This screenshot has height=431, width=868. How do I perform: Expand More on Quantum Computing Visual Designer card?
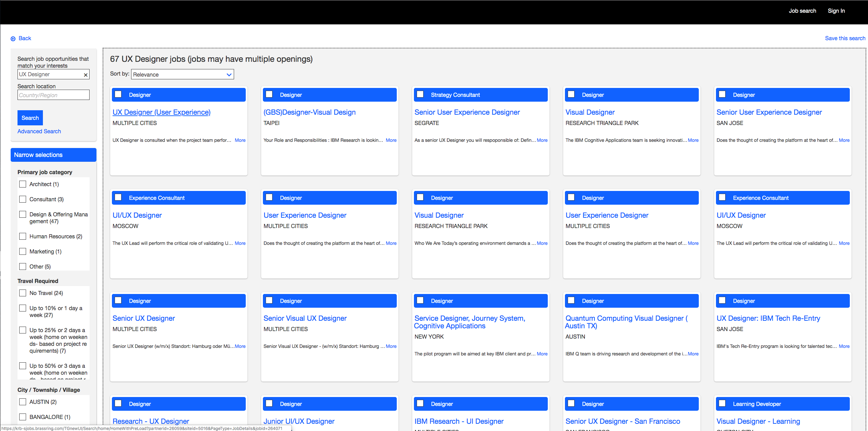tap(693, 354)
